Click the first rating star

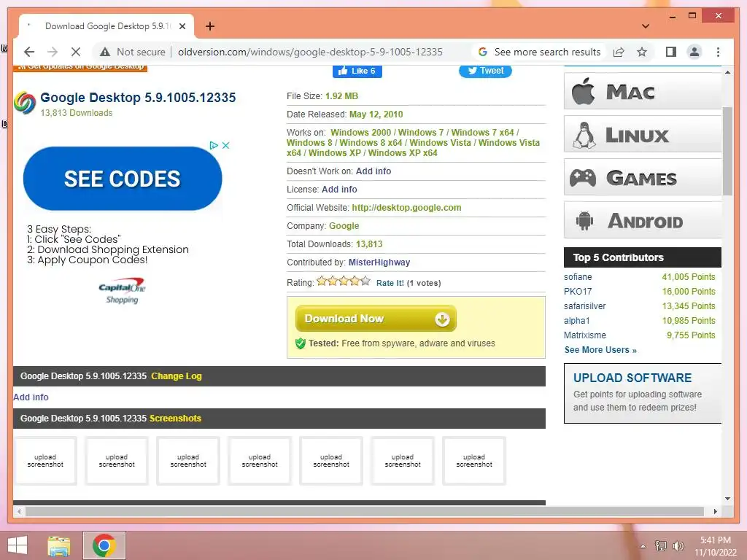pyautogui.click(x=322, y=281)
